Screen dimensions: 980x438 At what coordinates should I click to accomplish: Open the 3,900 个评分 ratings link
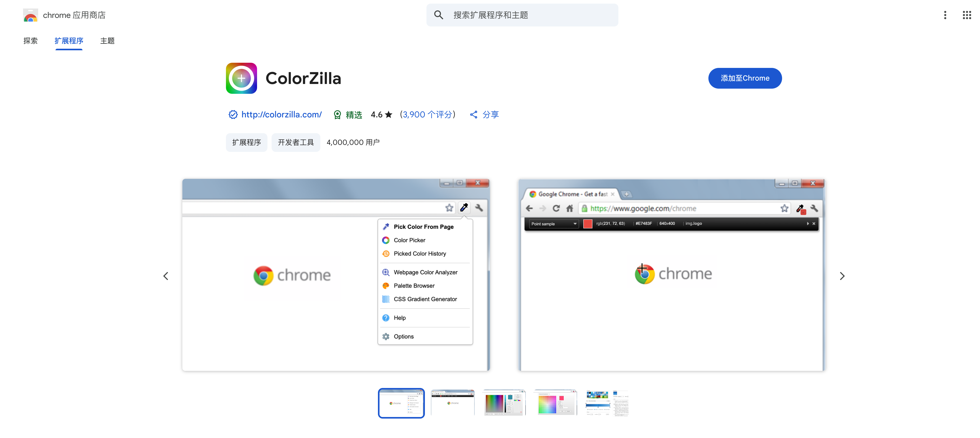click(x=427, y=115)
